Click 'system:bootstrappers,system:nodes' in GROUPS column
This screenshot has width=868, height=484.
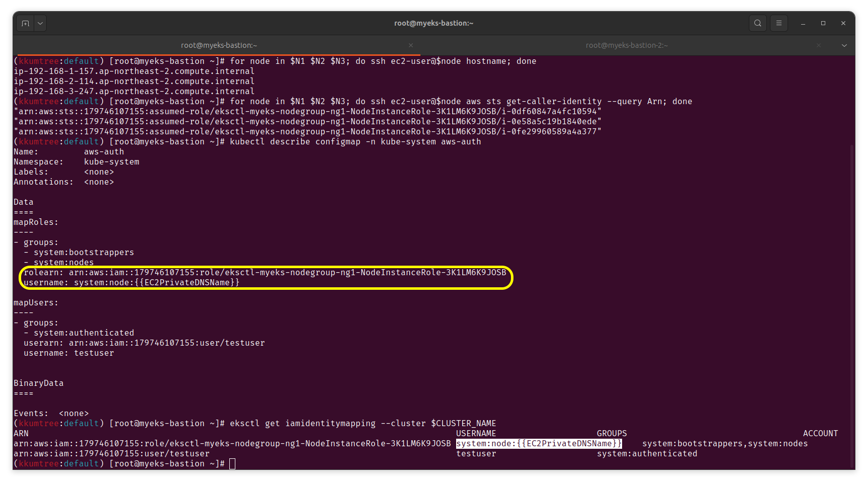click(x=725, y=444)
